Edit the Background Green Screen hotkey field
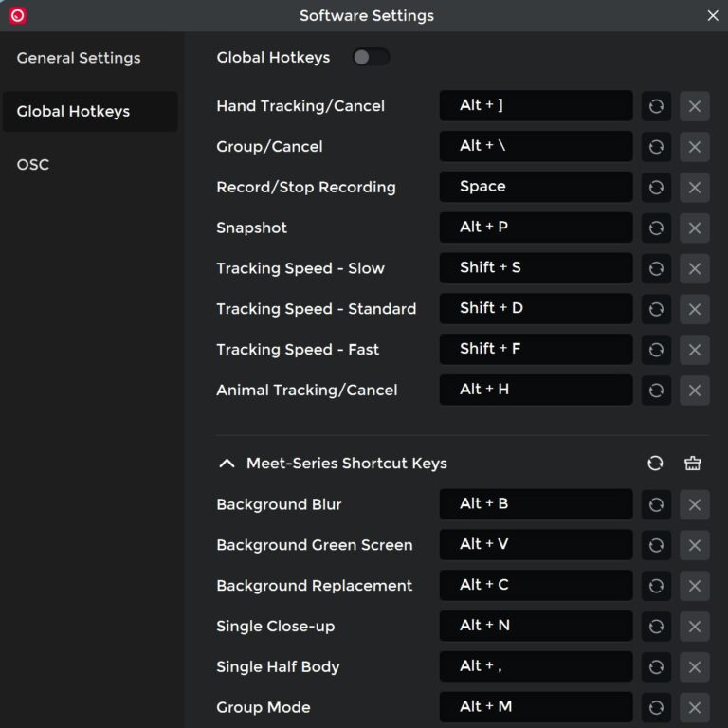Viewport: 728px width, 728px height. click(536, 545)
